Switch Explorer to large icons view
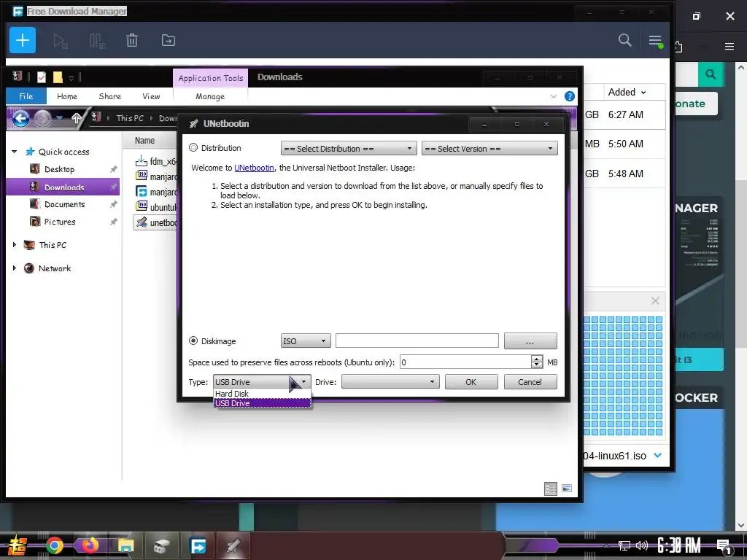Viewport: 747px width, 560px height. 566,488
